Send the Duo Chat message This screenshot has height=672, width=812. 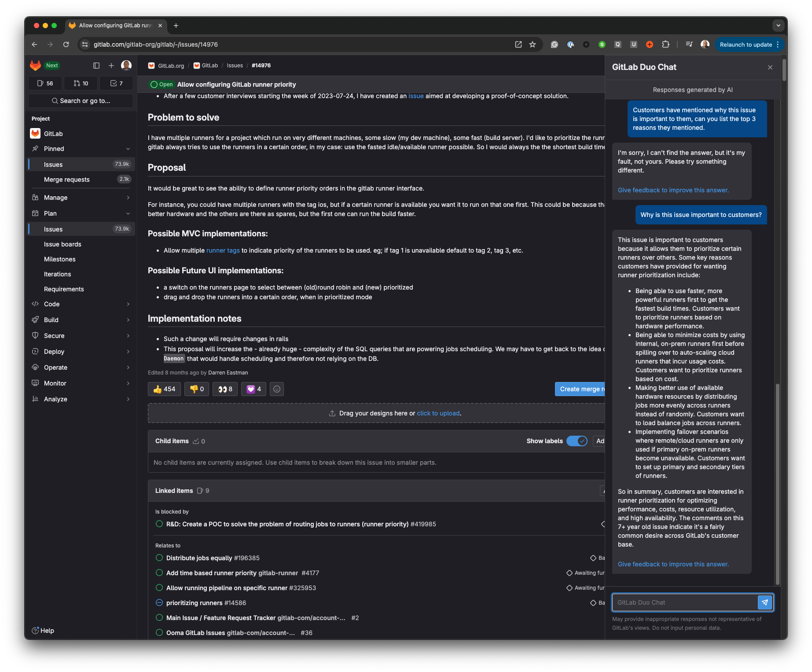pos(765,602)
